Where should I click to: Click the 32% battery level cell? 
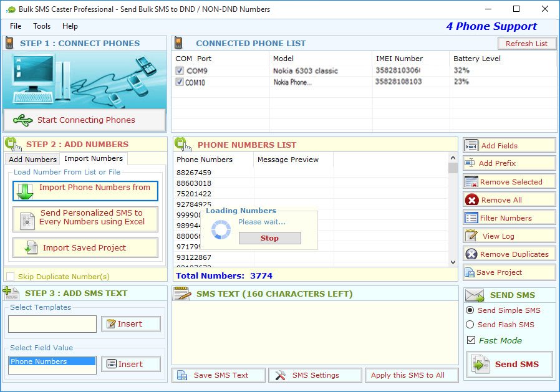(461, 70)
